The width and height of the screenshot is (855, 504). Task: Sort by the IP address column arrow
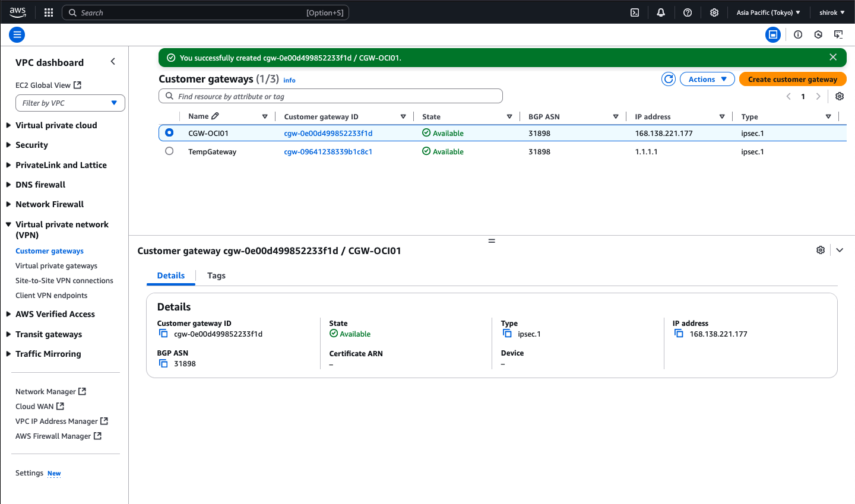722,116
